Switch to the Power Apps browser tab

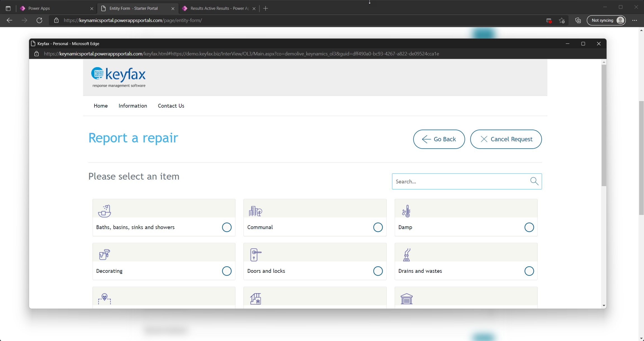(39, 8)
